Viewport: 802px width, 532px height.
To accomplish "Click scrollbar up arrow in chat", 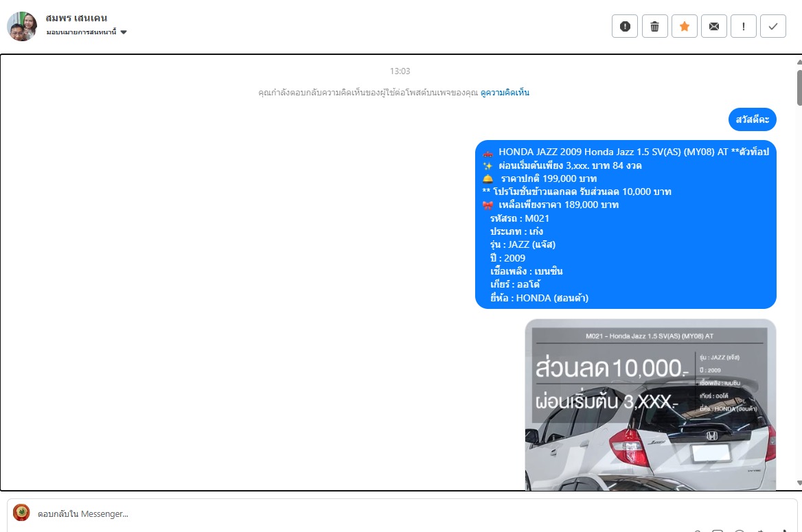I will 799,62.
